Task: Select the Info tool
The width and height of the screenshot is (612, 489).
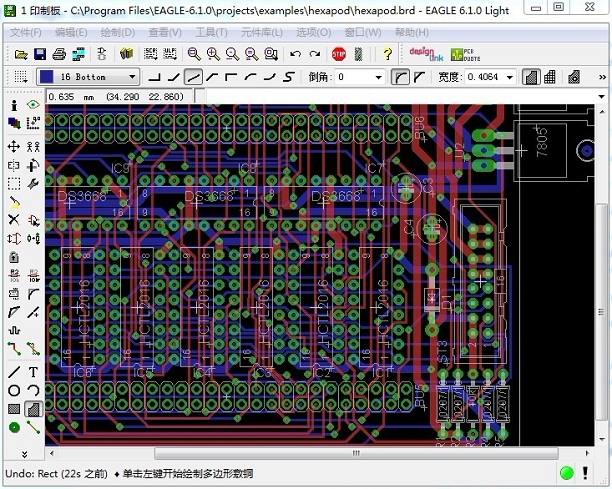Action: coord(14,105)
